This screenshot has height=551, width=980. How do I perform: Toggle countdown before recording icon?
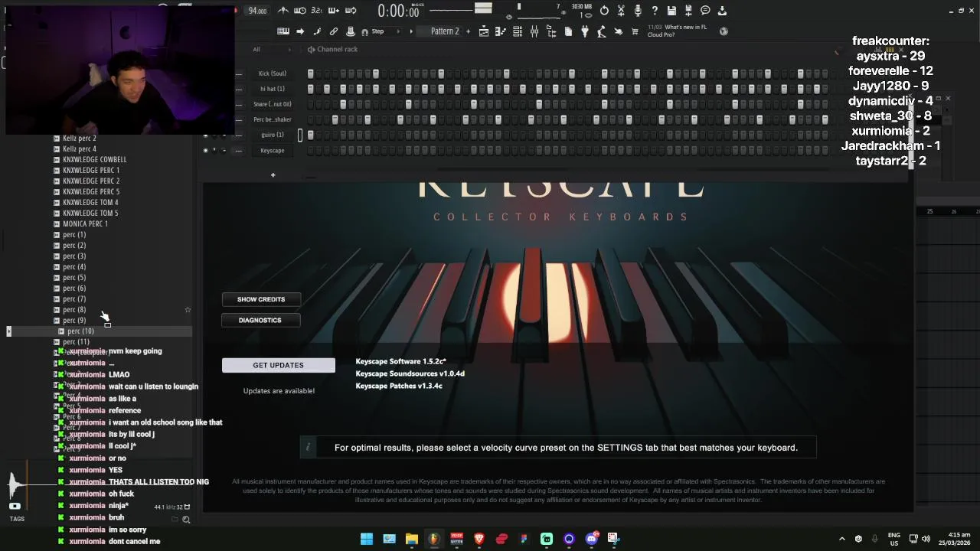(317, 11)
